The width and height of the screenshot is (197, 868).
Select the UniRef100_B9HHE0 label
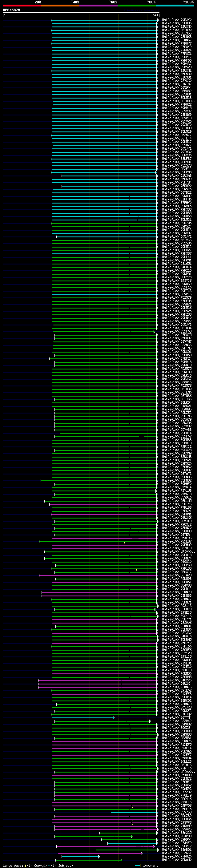click(x=177, y=484)
